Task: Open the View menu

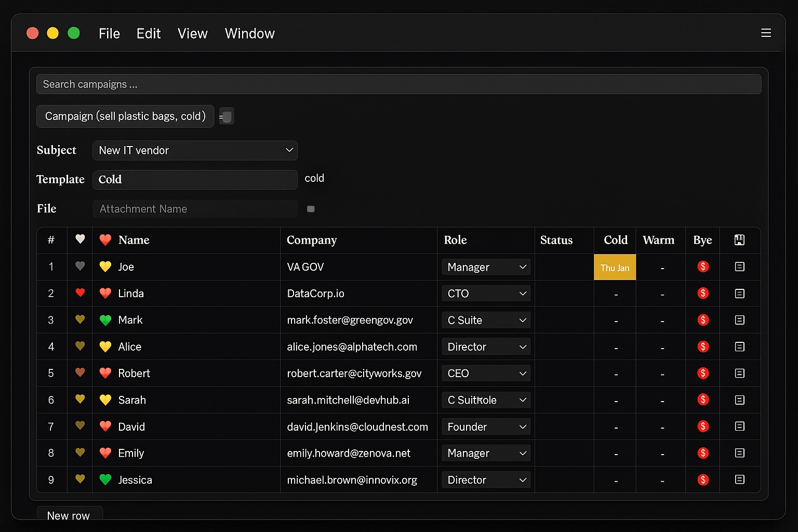Action: click(193, 34)
